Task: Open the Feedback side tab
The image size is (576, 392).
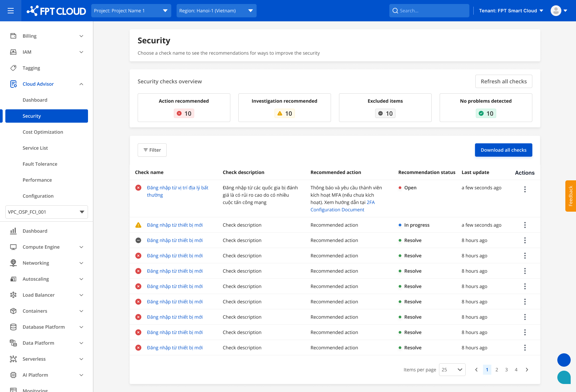Action: pos(571,196)
